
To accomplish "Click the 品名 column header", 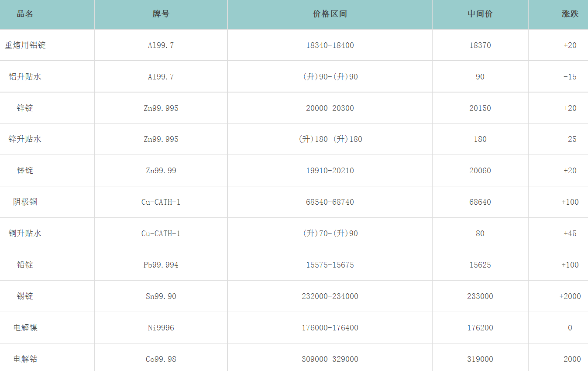I will coord(25,14).
